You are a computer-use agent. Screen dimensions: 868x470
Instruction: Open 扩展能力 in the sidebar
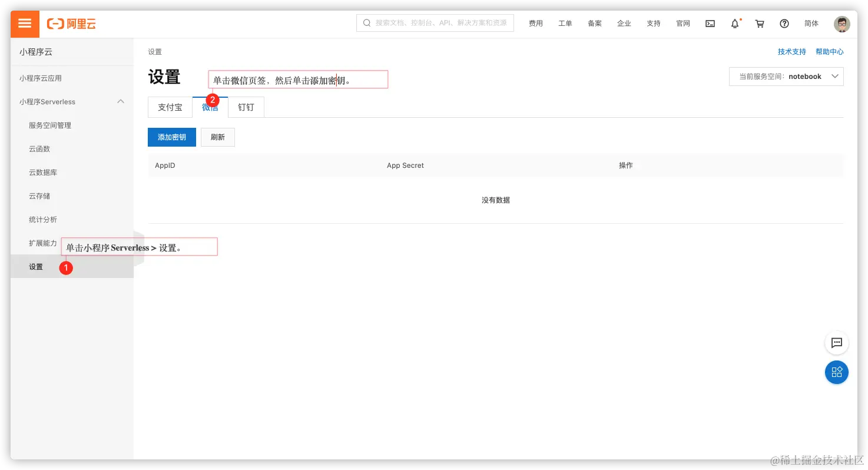43,243
